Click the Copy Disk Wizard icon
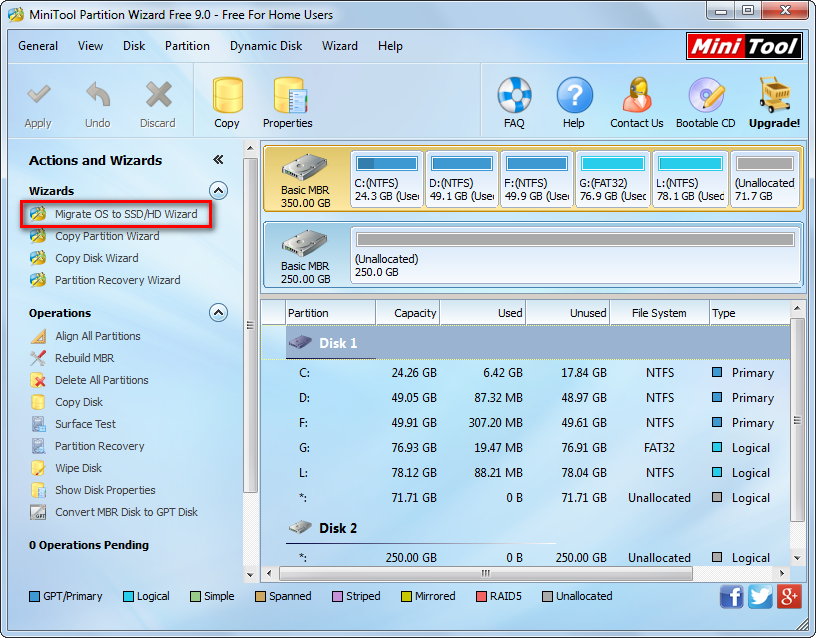The height and width of the screenshot is (638, 816). (38, 258)
